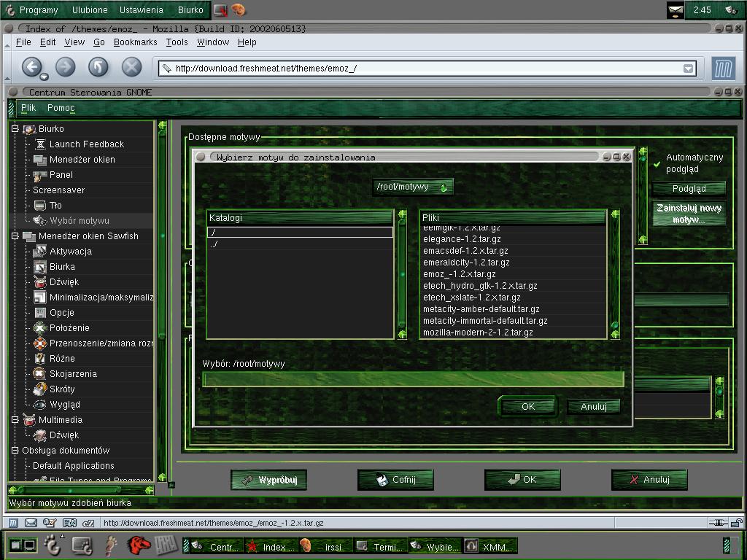Open the Plik menu in Centrum Sterowania

click(28, 108)
